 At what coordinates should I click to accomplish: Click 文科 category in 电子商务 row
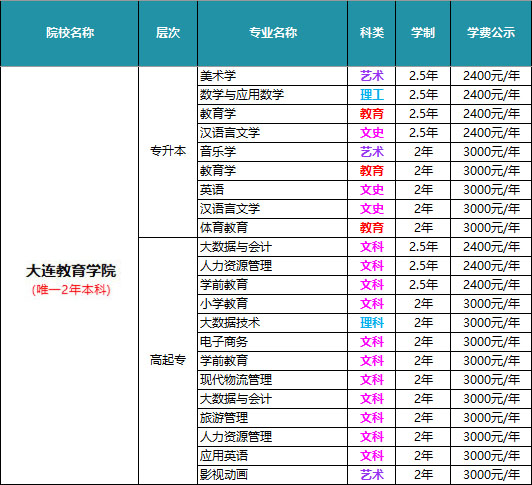click(x=372, y=341)
